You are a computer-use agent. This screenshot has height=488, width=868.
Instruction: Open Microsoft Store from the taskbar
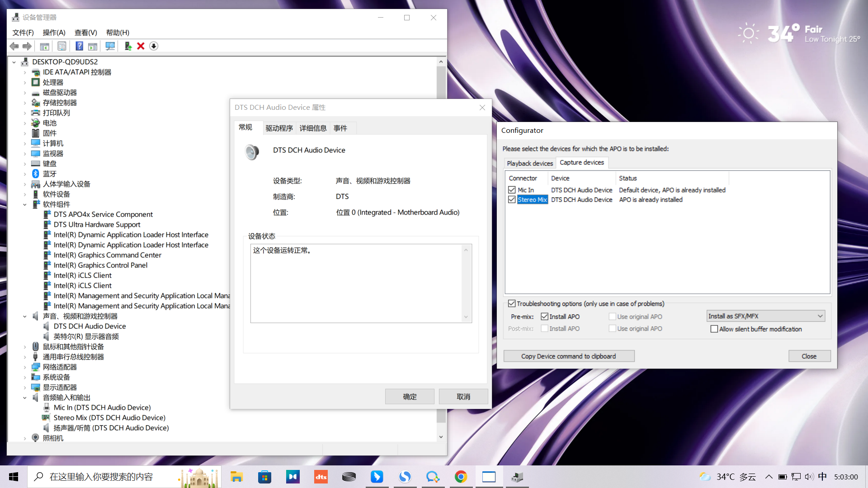264,477
